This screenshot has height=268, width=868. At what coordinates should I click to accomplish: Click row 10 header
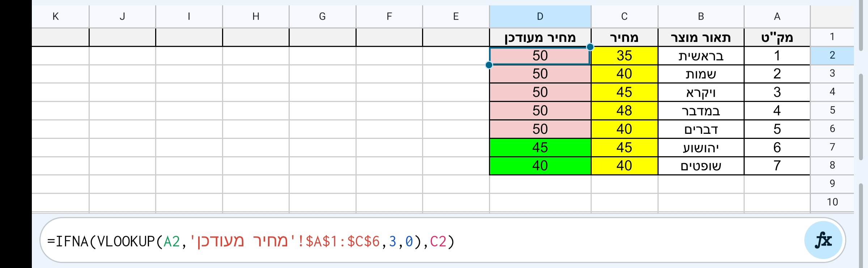click(832, 202)
